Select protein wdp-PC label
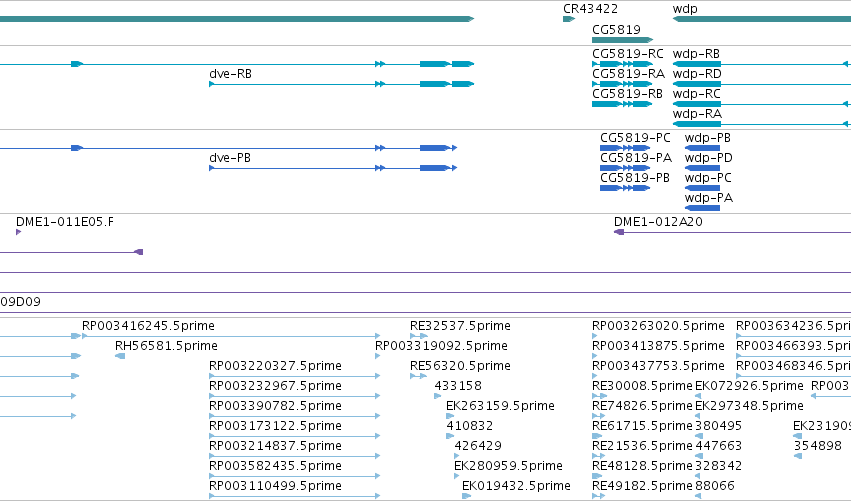 pos(708,178)
